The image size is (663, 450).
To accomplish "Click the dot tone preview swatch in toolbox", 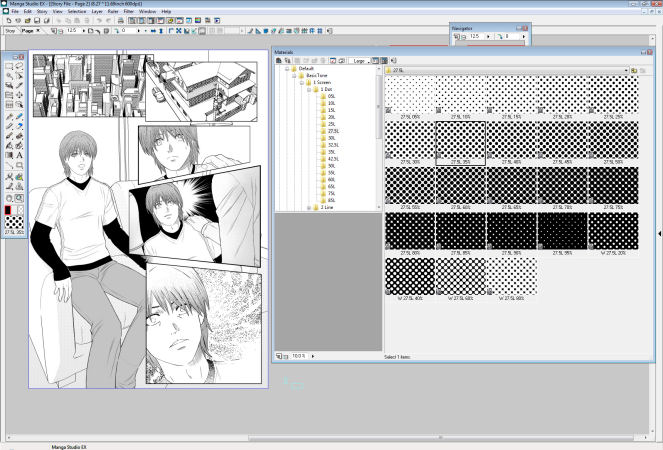I will coord(14,222).
